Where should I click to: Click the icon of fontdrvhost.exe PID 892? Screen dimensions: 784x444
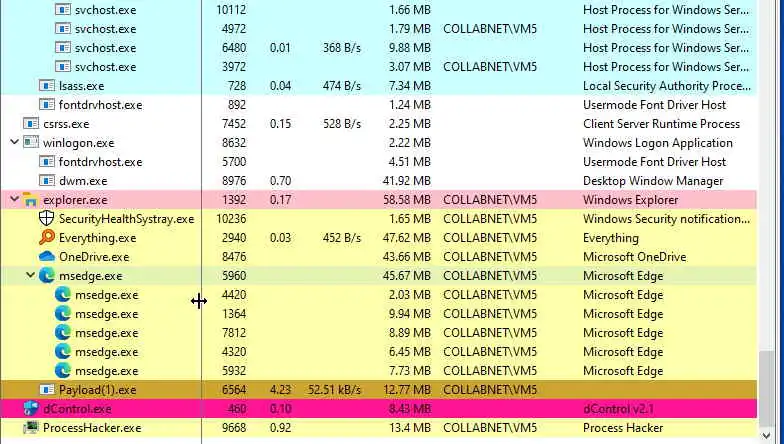point(46,104)
